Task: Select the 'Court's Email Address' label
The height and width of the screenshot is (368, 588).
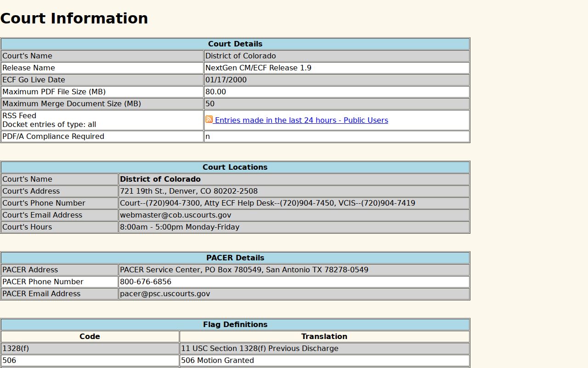Action: click(x=42, y=215)
